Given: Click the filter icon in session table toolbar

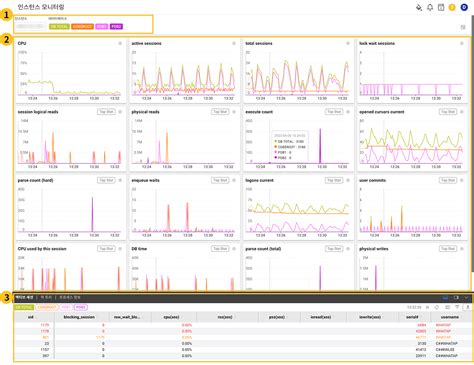Looking at the screenshot, I should click(x=457, y=307).
